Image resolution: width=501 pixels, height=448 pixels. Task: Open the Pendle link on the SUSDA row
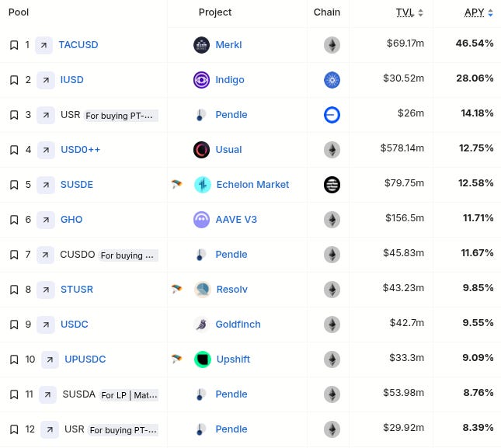[231, 394]
